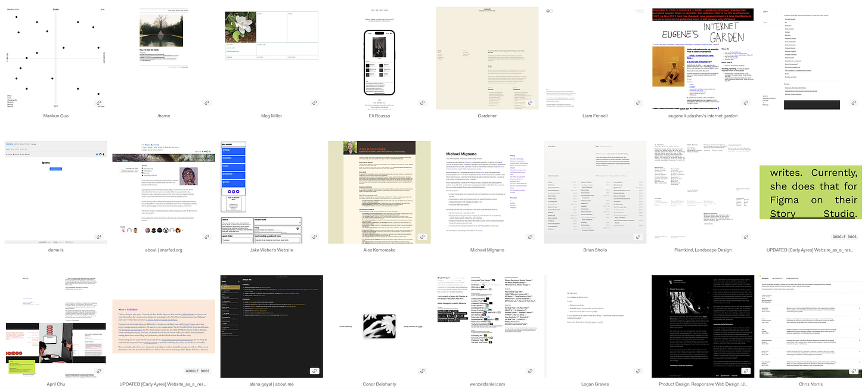Click link icon on Jake Weber's Website card
Image resolution: width=868 pixels, height=389 pixels.
(x=315, y=236)
